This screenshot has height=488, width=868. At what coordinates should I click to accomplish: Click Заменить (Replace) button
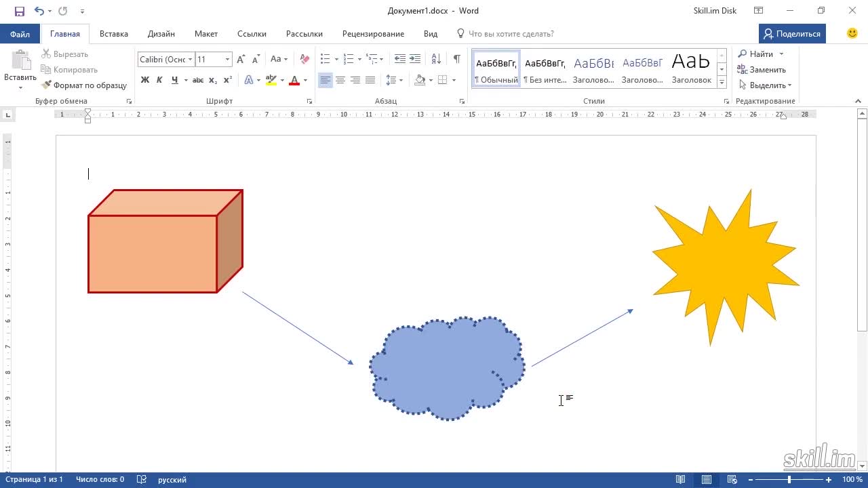coord(762,70)
